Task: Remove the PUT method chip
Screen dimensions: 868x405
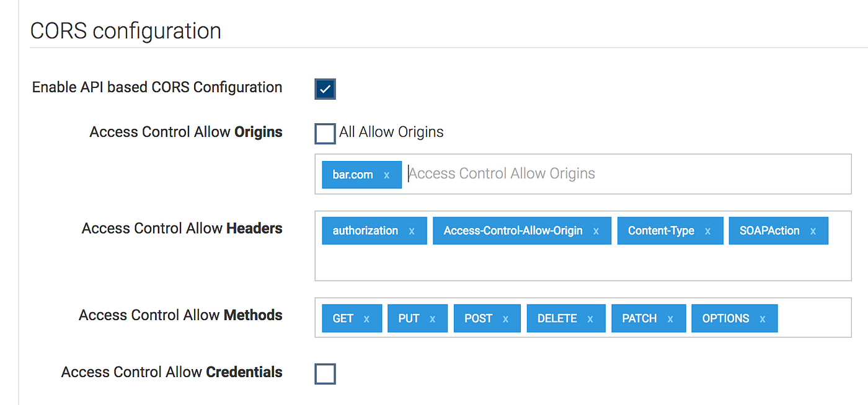Action: coord(432,318)
